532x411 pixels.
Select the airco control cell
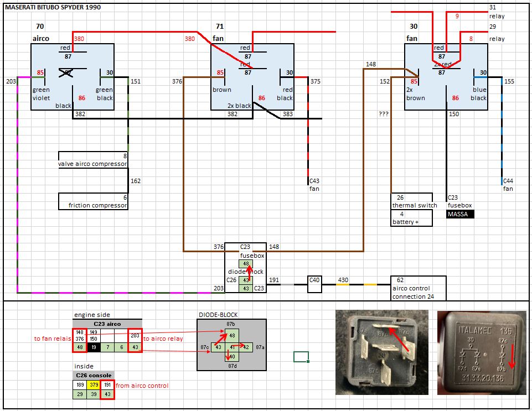coord(417,288)
